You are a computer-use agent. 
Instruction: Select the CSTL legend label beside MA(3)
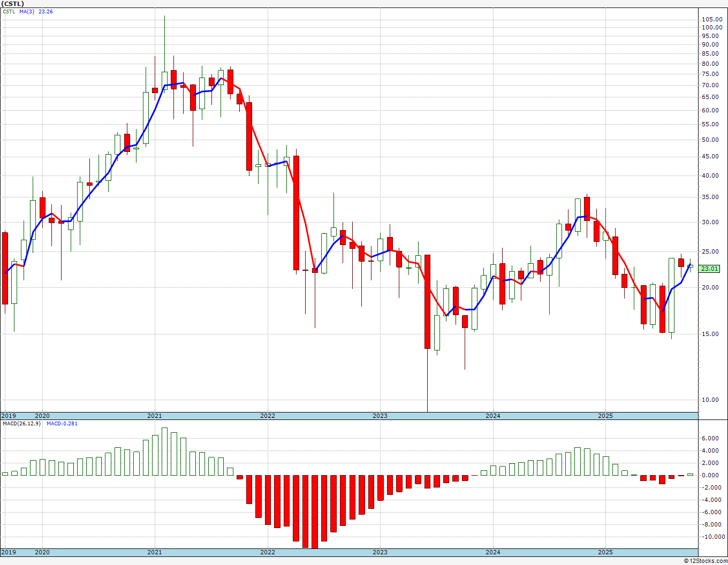(x=9, y=12)
